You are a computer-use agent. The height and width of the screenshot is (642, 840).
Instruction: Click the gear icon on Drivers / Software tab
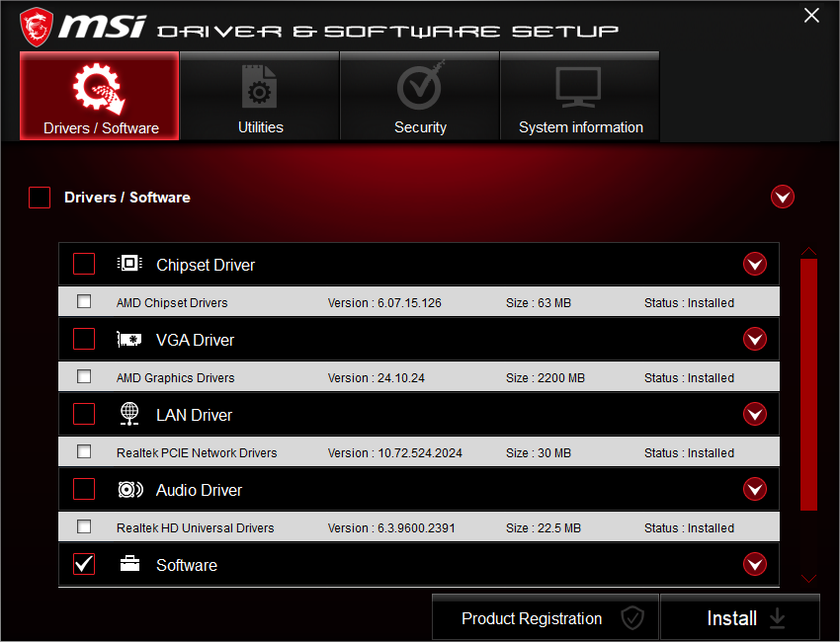(x=99, y=88)
